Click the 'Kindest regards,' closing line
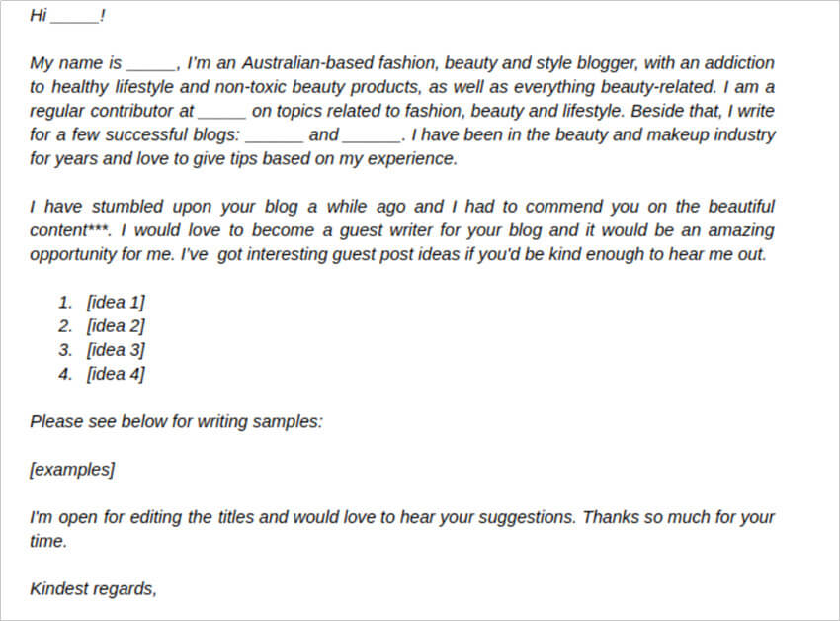 pyautogui.click(x=93, y=588)
